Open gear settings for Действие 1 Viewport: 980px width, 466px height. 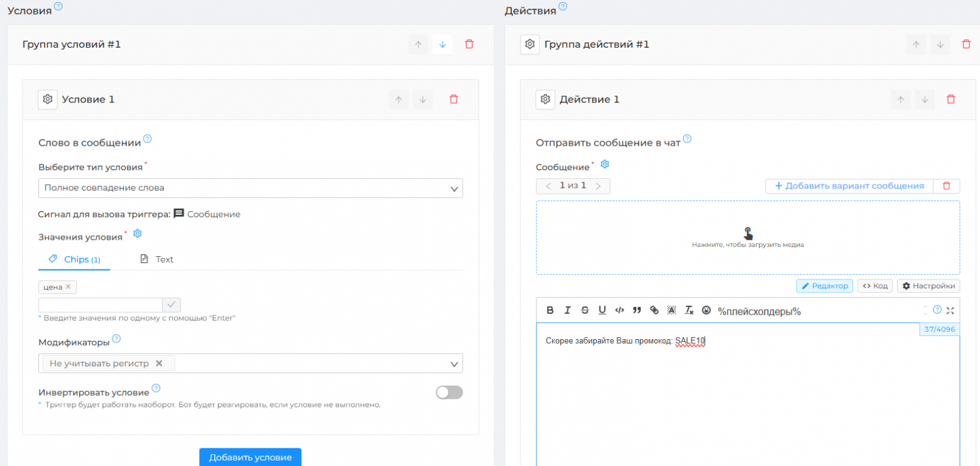point(545,99)
